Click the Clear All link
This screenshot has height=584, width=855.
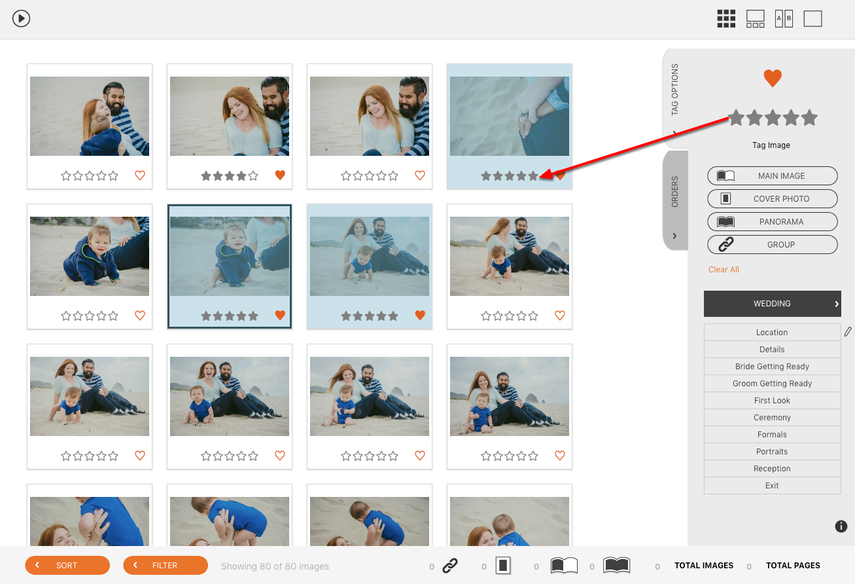[724, 269]
